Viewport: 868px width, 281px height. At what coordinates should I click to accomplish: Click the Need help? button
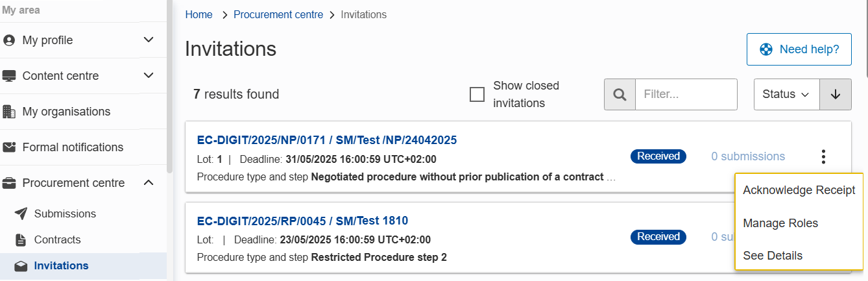point(799,49)
